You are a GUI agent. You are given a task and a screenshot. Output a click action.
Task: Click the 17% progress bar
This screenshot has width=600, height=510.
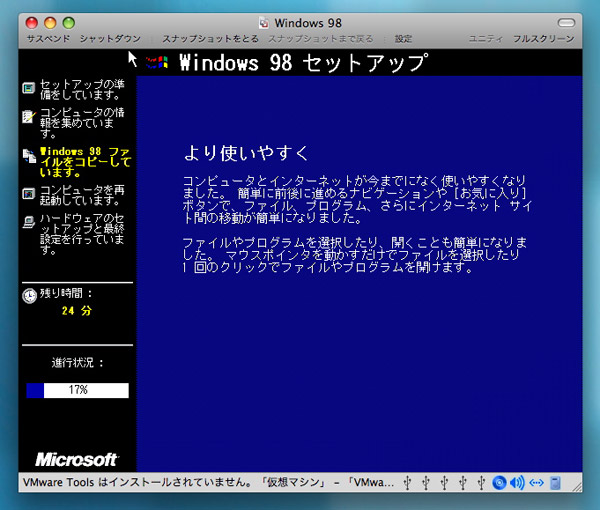point(78,390)
